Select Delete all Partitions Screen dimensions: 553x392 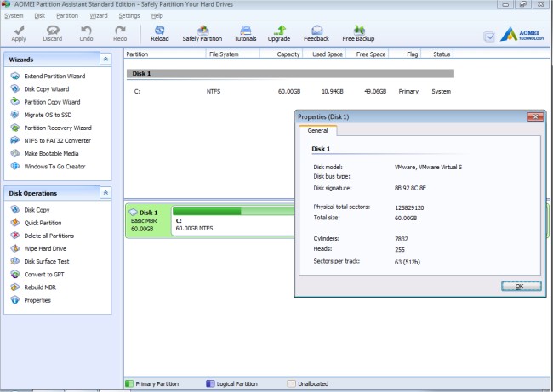[x=49, y=236]
